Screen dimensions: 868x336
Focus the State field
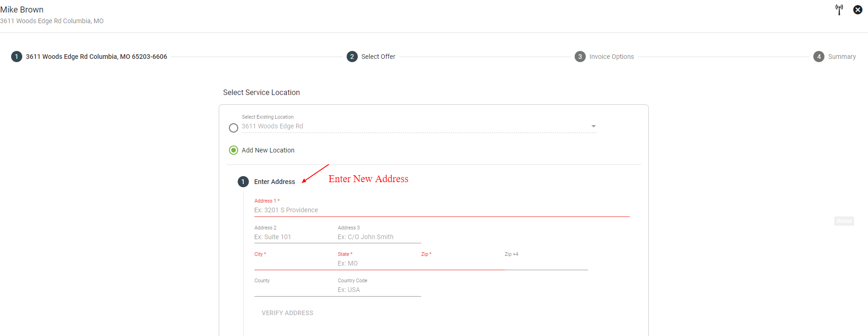379,263
